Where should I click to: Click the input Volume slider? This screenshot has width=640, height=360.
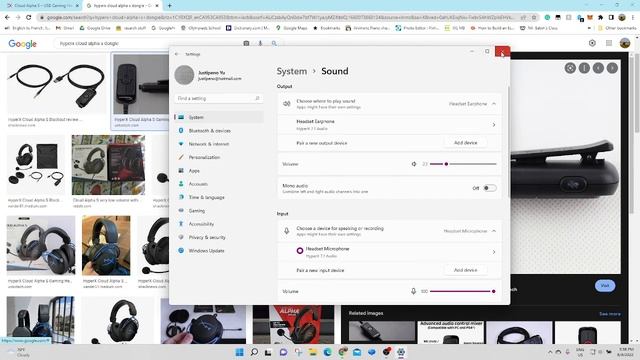tap(463, 291)
